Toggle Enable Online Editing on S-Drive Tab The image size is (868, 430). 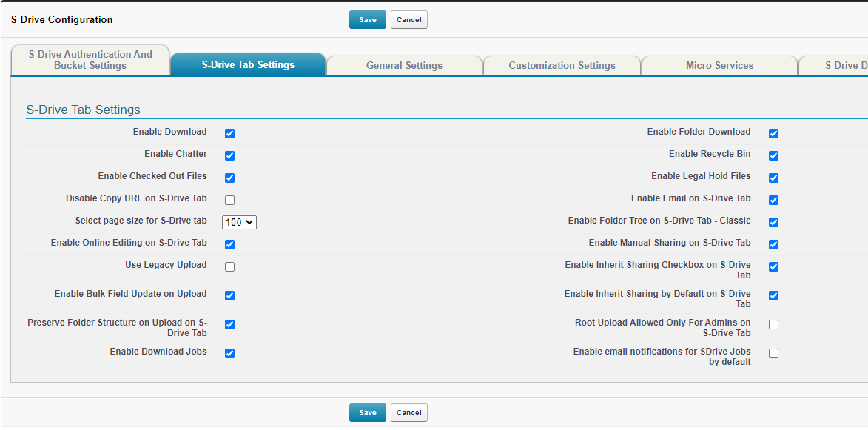[229, 245]
